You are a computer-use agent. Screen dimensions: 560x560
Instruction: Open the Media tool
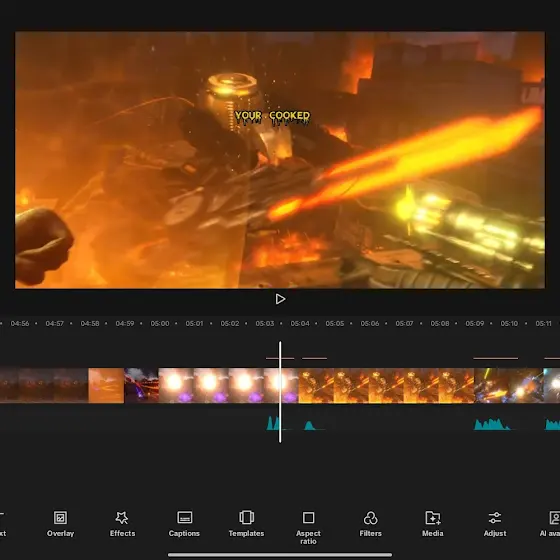432,524
